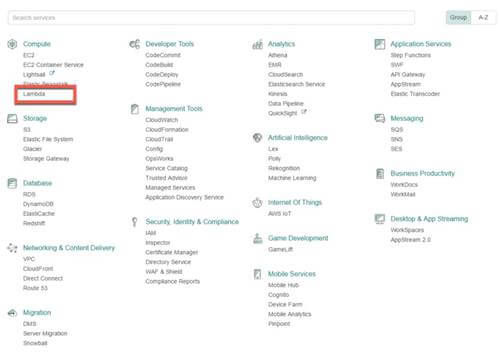Click the external link icon beside QuickSight

point(304,112)
